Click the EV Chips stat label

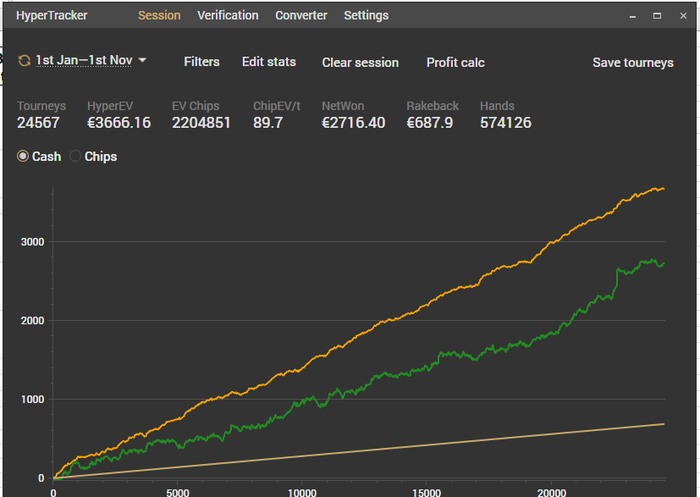(196, 106)
